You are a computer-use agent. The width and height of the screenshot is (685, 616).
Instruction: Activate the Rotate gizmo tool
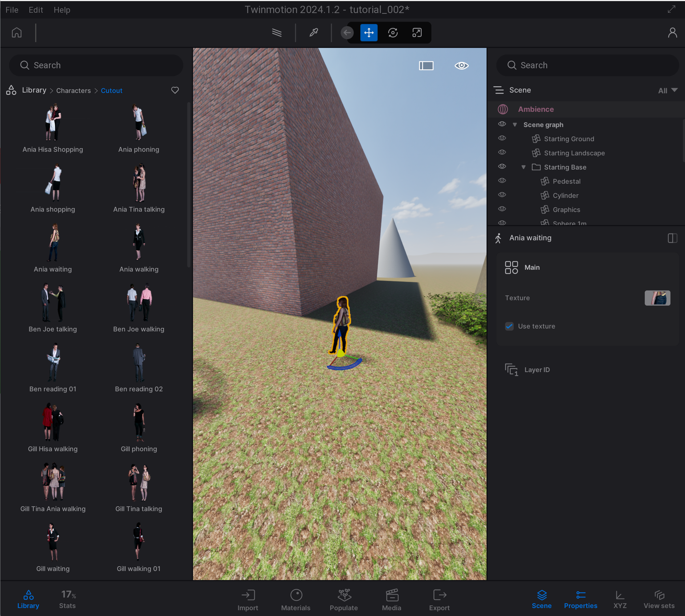point(393,33)
